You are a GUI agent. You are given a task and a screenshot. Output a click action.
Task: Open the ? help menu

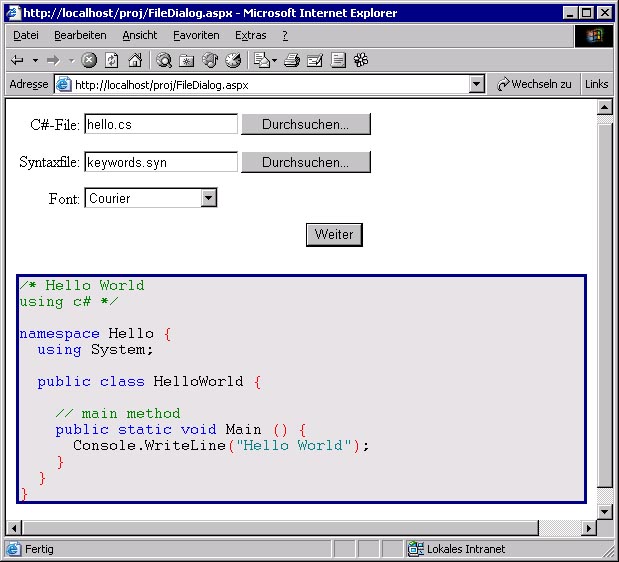click(285, 36)
